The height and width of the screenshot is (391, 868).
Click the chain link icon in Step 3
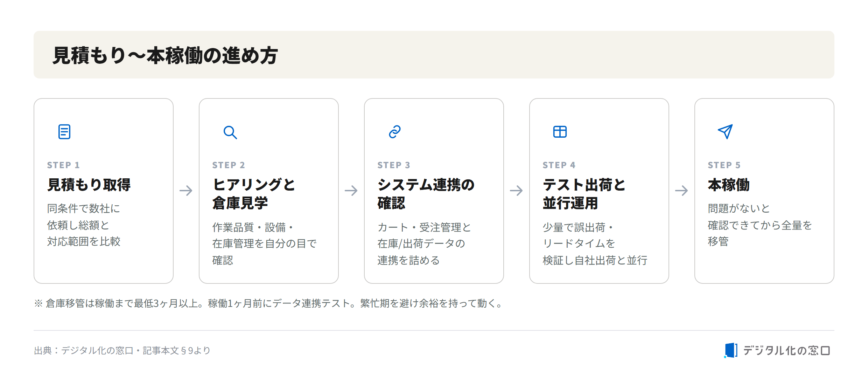click(x=395, y=132)
